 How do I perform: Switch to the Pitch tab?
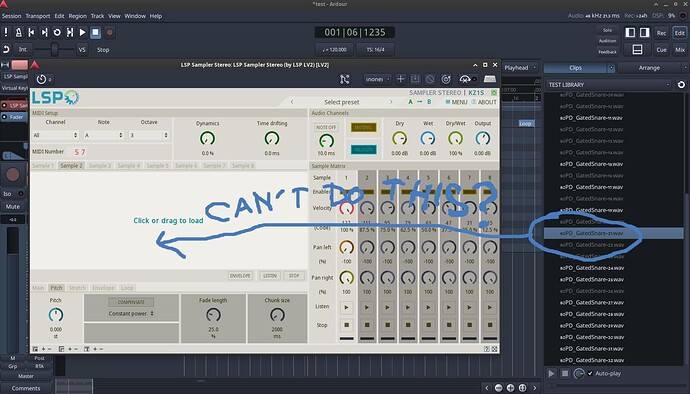coord(56,287)
